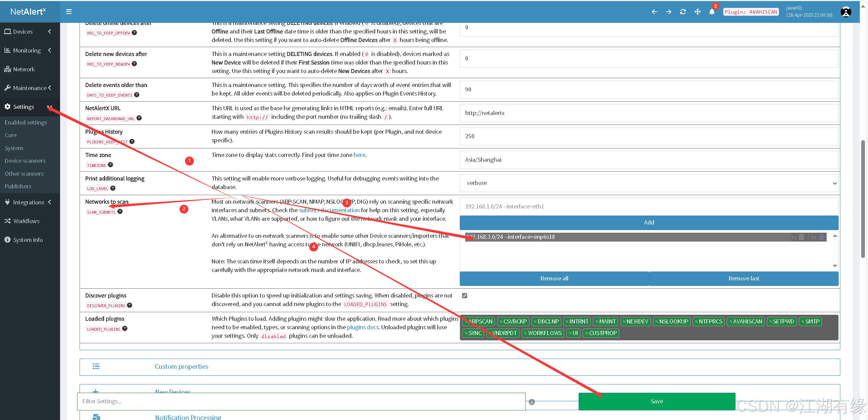The width and height of the screenshot is (868, 420).
Task: Select Core settings submenu
Action: click(x=11, y=135)
